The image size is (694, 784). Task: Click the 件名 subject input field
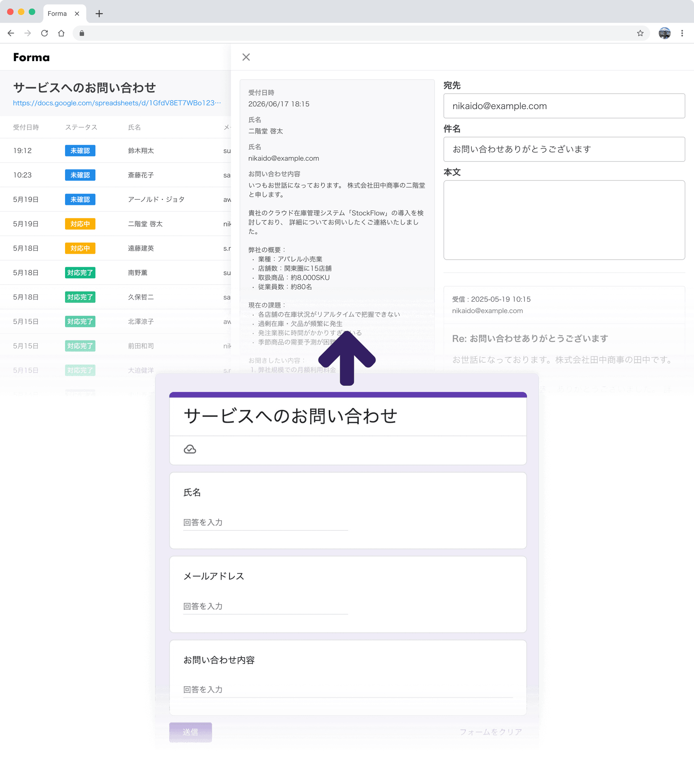click(x=564, y=149)
